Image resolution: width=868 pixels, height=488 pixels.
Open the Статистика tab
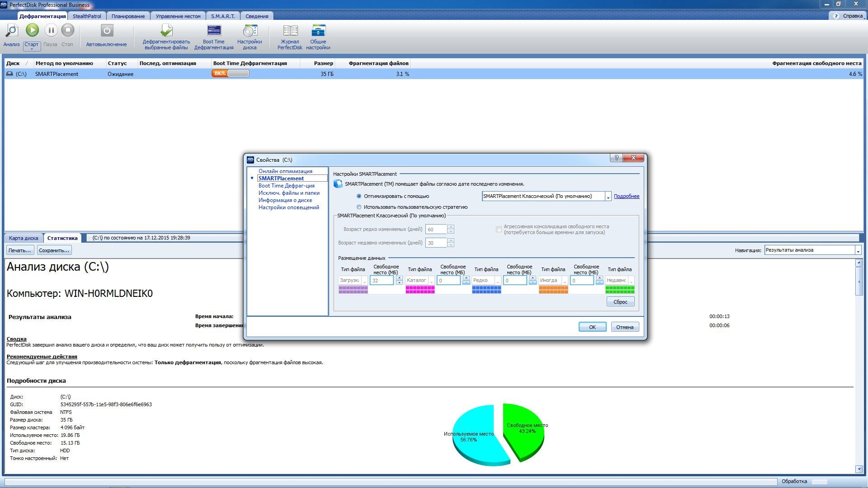coord(62,238)
